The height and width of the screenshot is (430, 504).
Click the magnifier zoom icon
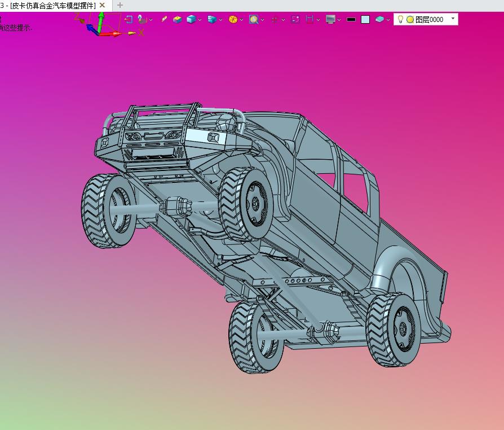pyautogui.click(x=254, y=20)
